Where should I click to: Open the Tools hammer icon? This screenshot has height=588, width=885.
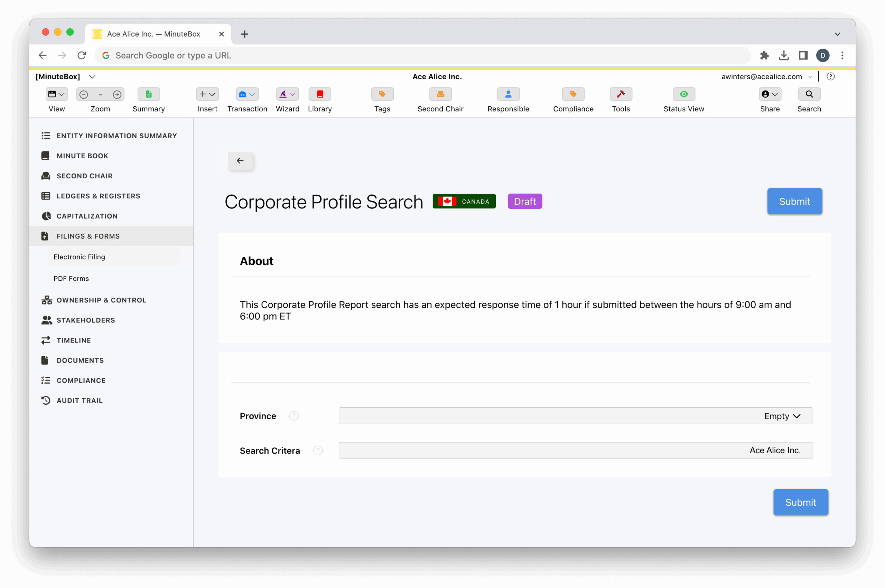[621, 94]
